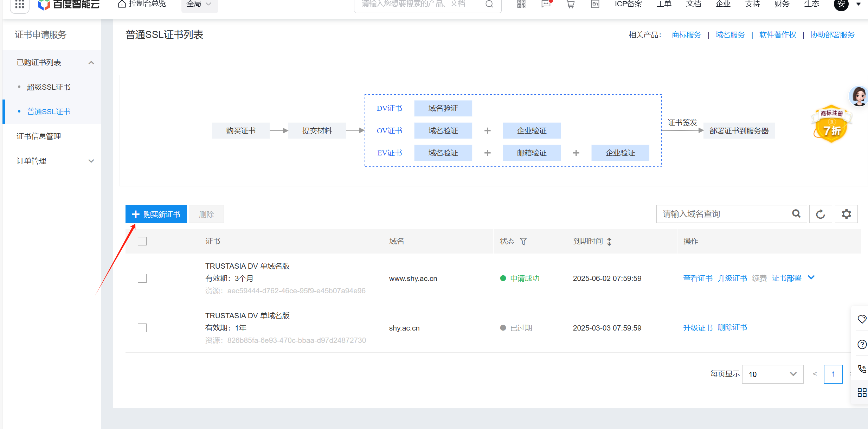This screenshot has height=429, width=868.
Task: Click the phone support icon
Action: tap(862, 369)
